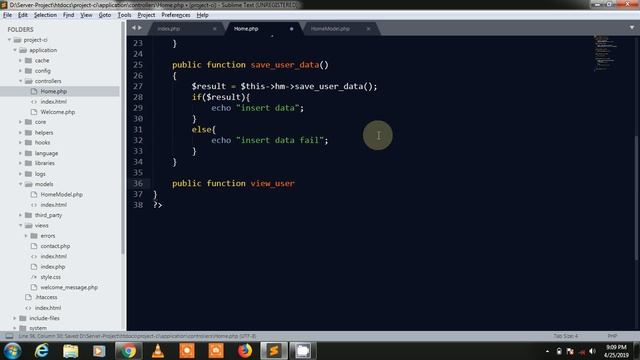Open the Find menu
The image size is (640, 360).
pos(68,15)
